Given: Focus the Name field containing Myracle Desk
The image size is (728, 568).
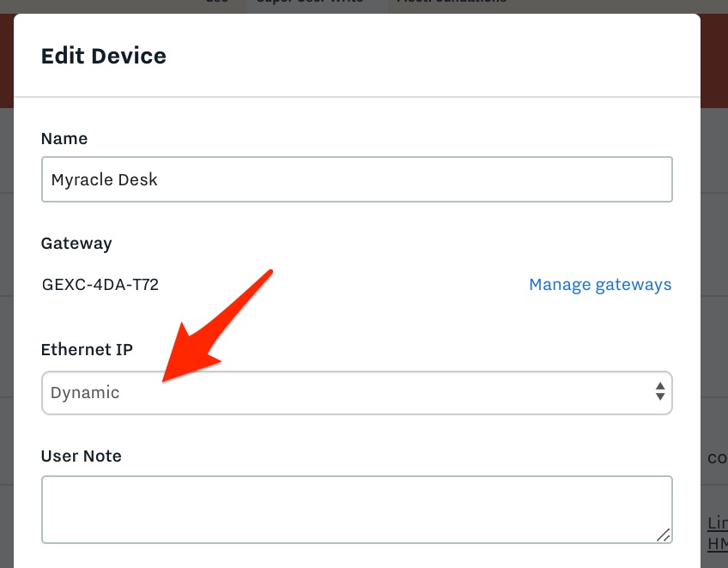Looking at the screenshot, I should [356, 179].
